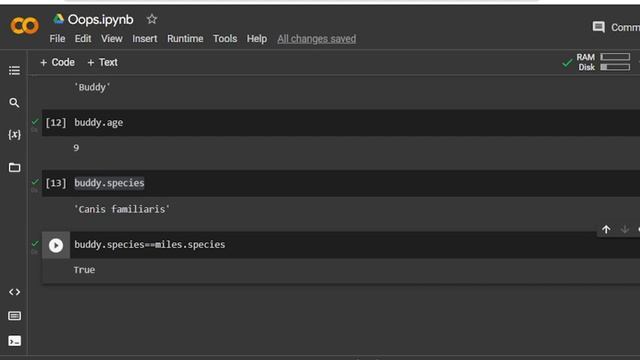This screenshot has height=360, width=640.
Task: Add a new text cell
Action: [102, 62]
